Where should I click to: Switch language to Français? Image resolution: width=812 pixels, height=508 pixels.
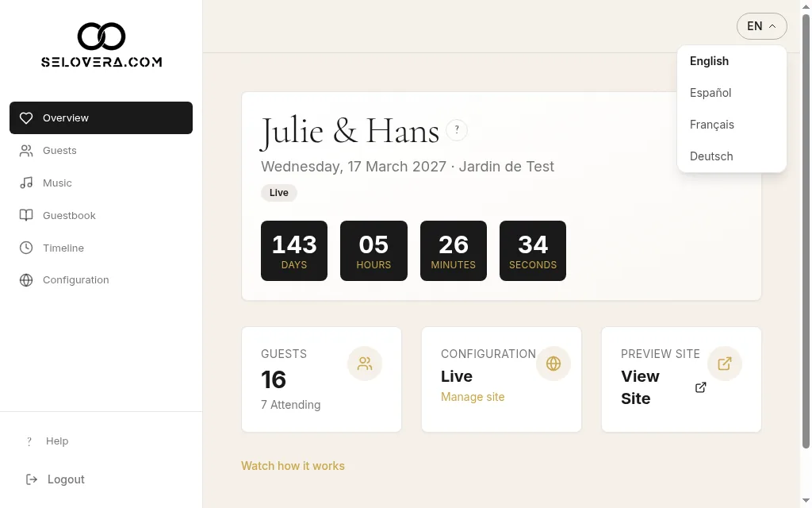[x=732, y=125]
